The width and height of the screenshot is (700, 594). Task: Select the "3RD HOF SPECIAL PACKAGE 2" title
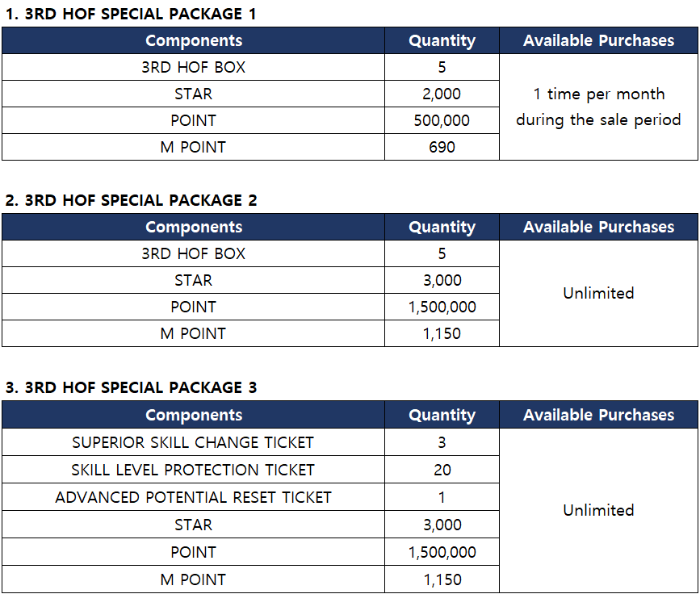(x=131, y=200)
